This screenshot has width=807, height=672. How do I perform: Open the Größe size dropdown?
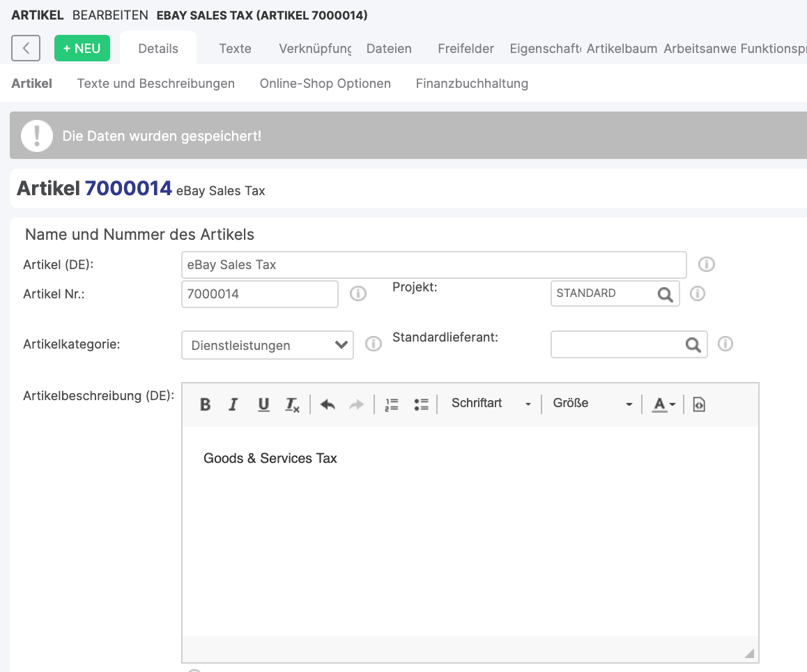pyautogui.click(x=592, y=404)
